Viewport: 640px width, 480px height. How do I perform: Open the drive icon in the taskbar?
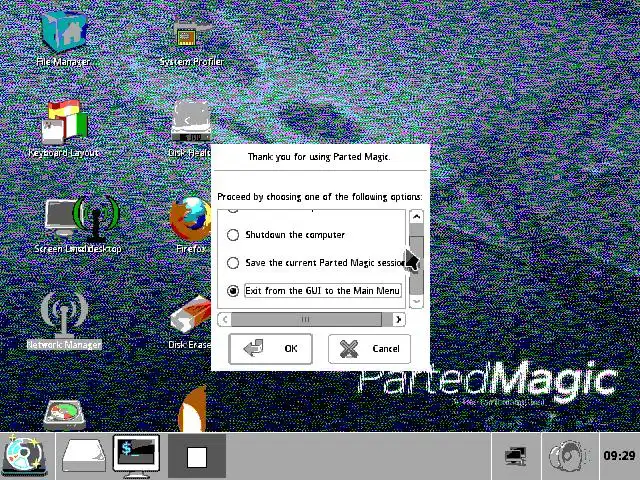tap(84, 456)
